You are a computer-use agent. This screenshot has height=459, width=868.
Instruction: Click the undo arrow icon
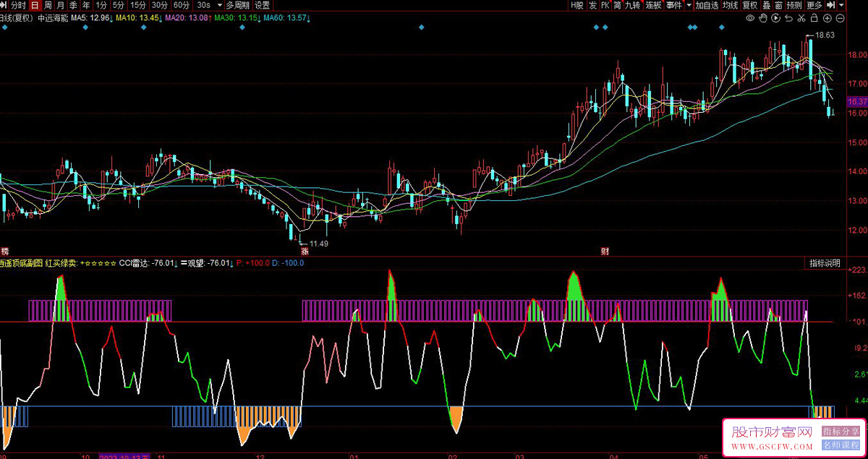click(789, 17)
